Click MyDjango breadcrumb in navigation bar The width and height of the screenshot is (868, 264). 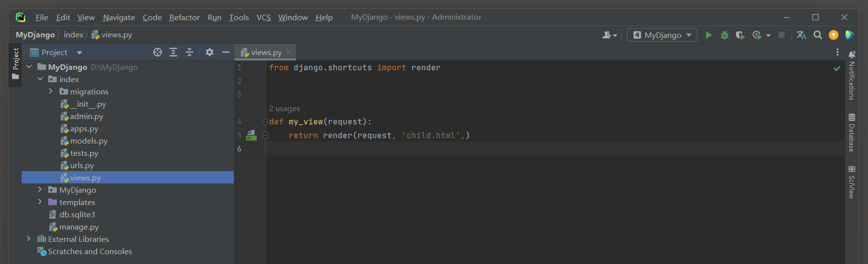[x=35, y=35]
